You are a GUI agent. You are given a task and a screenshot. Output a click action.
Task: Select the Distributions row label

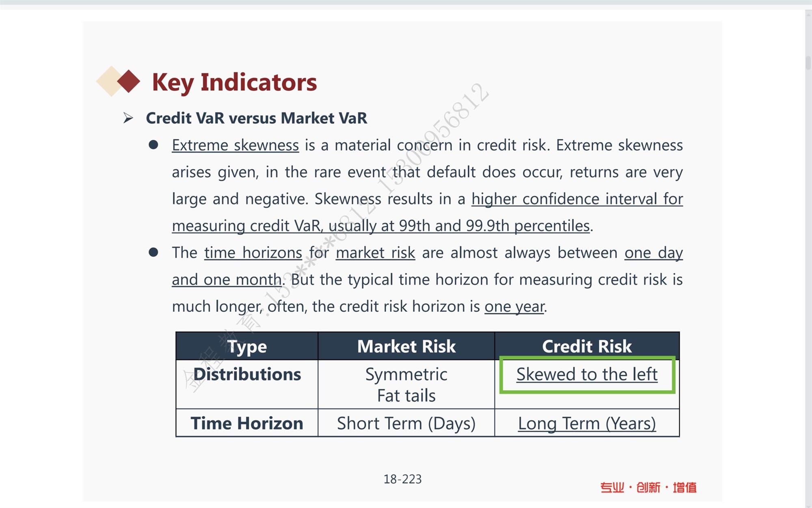point(247,374)
